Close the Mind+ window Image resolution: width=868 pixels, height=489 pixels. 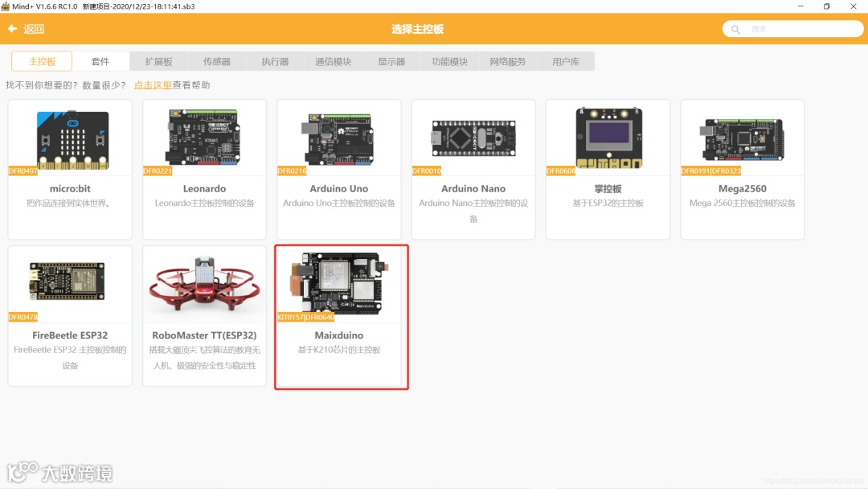click(853, 6)
